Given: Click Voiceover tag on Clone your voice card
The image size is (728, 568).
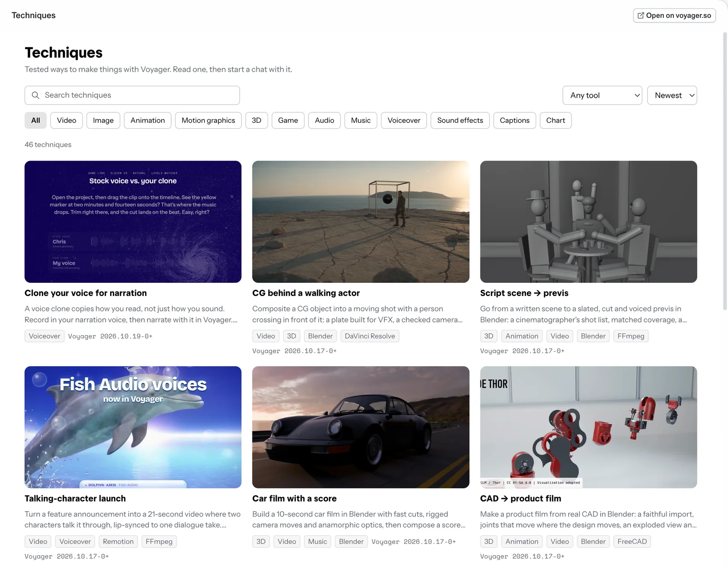Looking at the screenshot, I should click(45, 336).
